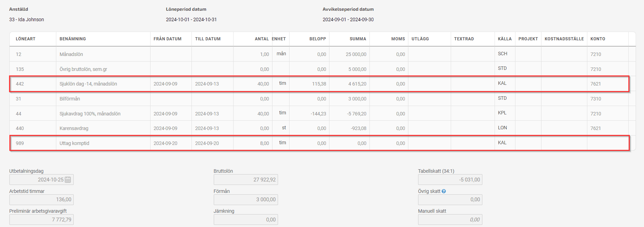This screenshot has height=227, width=644.
Task: Click löneart code 442
Action: (x=20, y=84)
